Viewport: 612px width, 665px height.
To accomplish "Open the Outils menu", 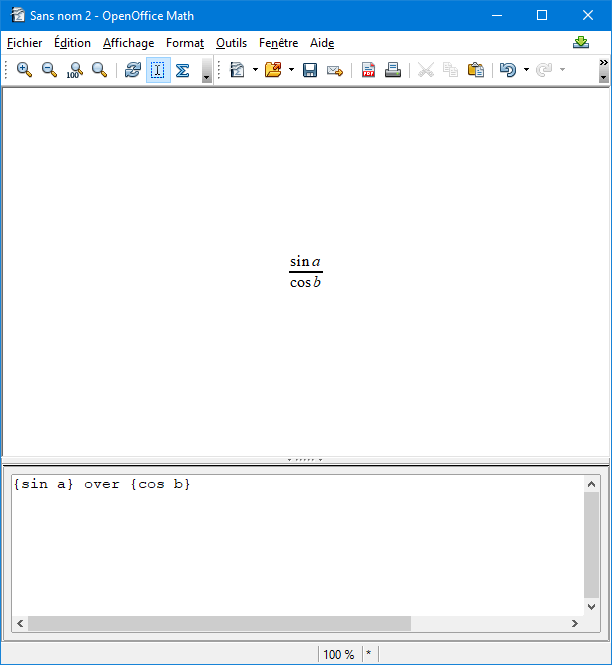I will pos(232,43).
